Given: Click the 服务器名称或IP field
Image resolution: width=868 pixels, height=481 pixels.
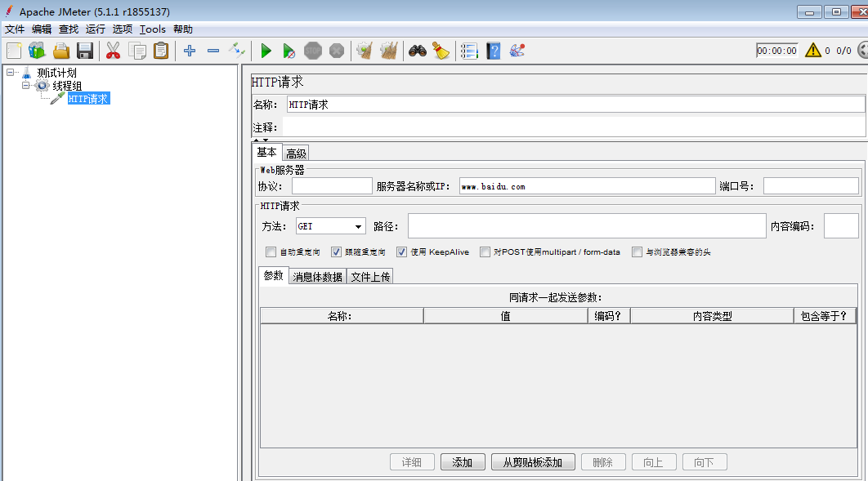Looking at the screenshot, I should tap(588, 186).
